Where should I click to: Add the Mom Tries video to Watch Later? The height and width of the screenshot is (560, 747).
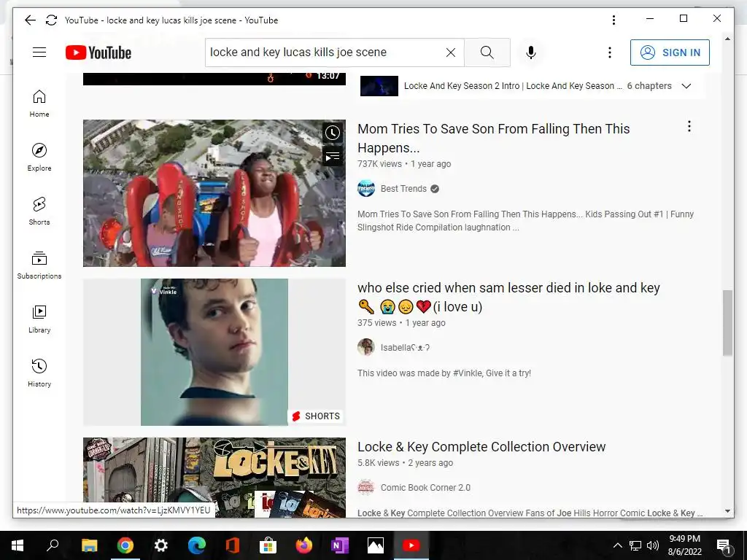click(x=333, y=133)
